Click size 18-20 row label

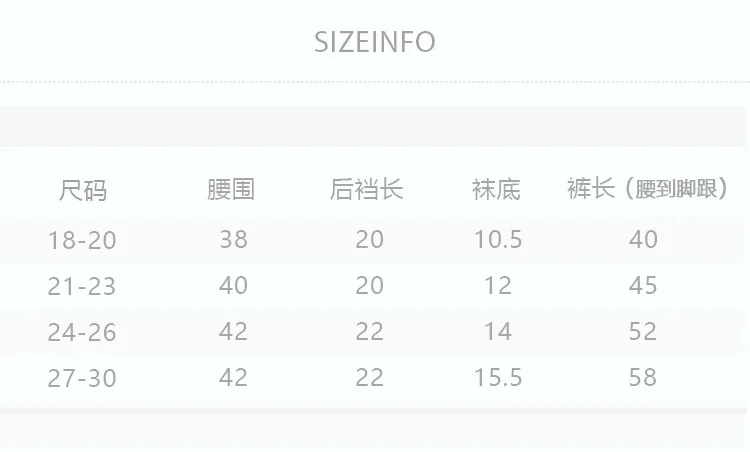click(82, 240)
